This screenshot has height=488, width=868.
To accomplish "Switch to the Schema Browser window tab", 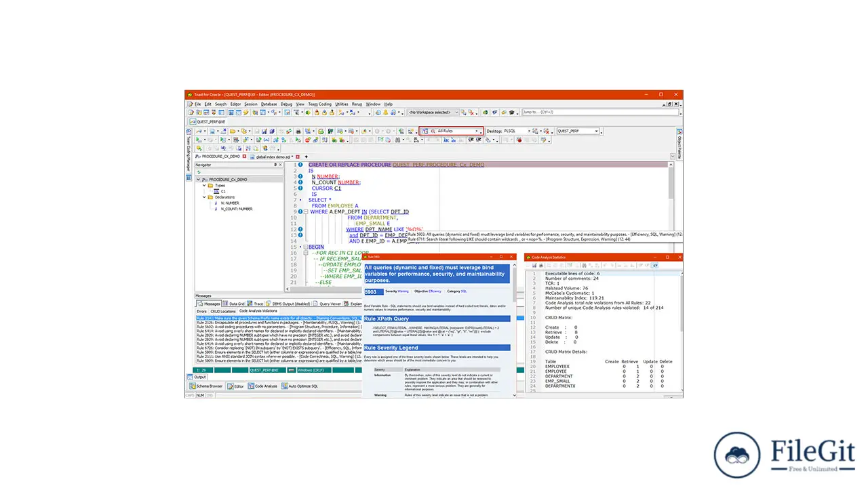I will click(205, 386).
